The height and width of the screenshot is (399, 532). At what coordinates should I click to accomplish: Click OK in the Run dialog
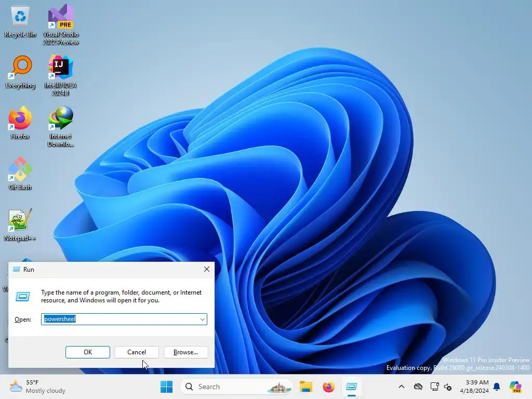87,352
